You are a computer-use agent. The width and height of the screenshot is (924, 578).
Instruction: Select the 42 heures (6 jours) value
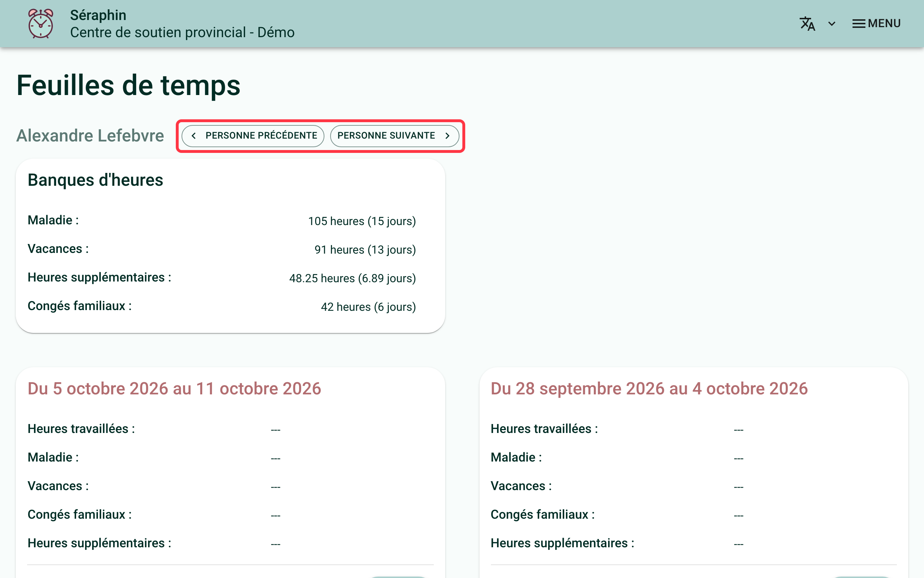368,307
